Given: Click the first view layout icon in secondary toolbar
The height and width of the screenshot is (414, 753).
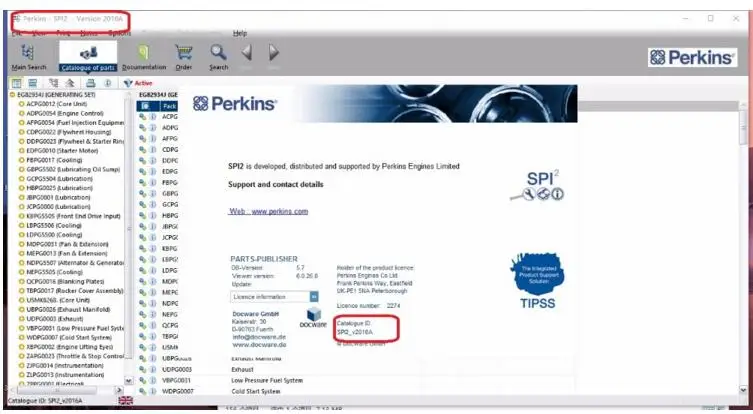Looking at the screenshot, I should coord(16,83).
